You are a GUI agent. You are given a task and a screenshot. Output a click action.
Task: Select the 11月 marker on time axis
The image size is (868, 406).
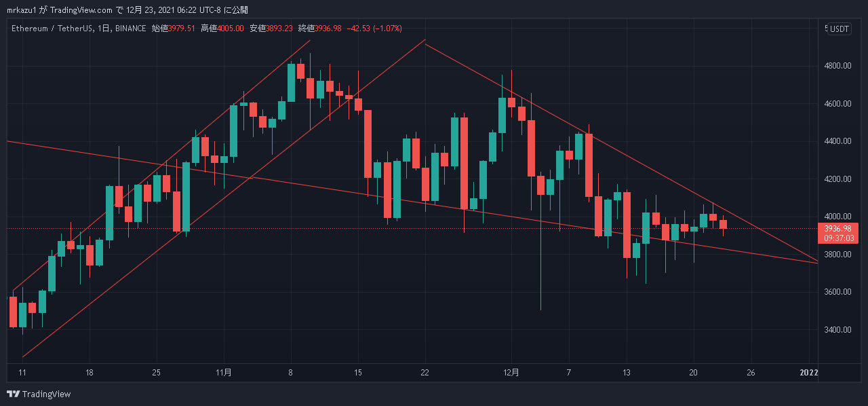coord(224,372)
